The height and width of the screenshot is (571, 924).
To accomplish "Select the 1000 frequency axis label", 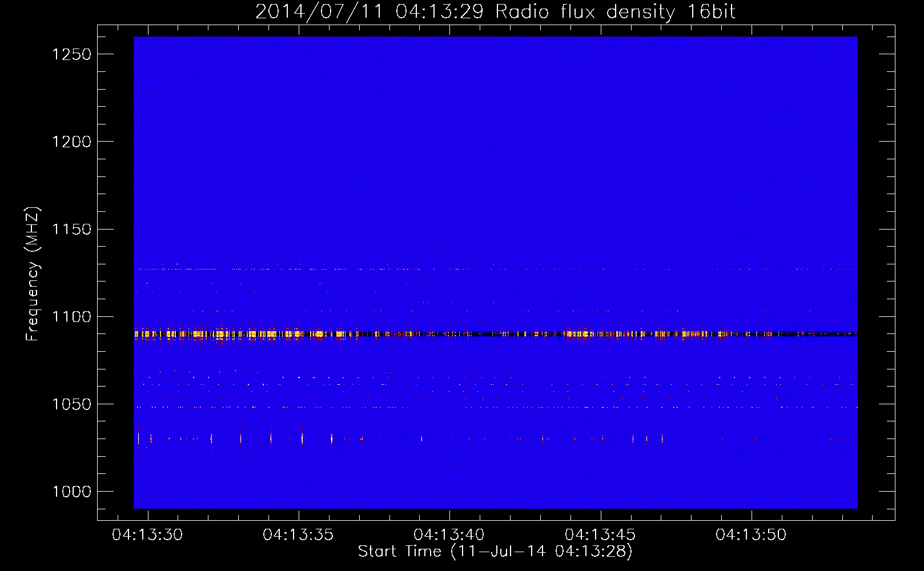I will pyautogui.click(x=71, y=492).
